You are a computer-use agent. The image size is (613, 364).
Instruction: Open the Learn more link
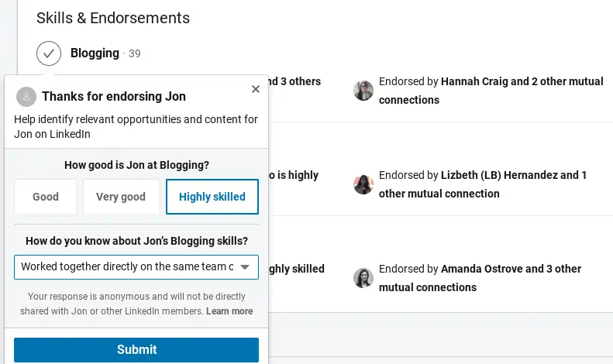pyautogui.click(x=229, y=311)
